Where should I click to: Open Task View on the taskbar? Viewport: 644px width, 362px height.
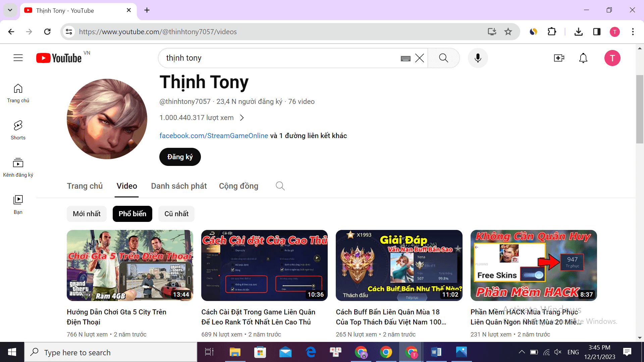point(209,352)
